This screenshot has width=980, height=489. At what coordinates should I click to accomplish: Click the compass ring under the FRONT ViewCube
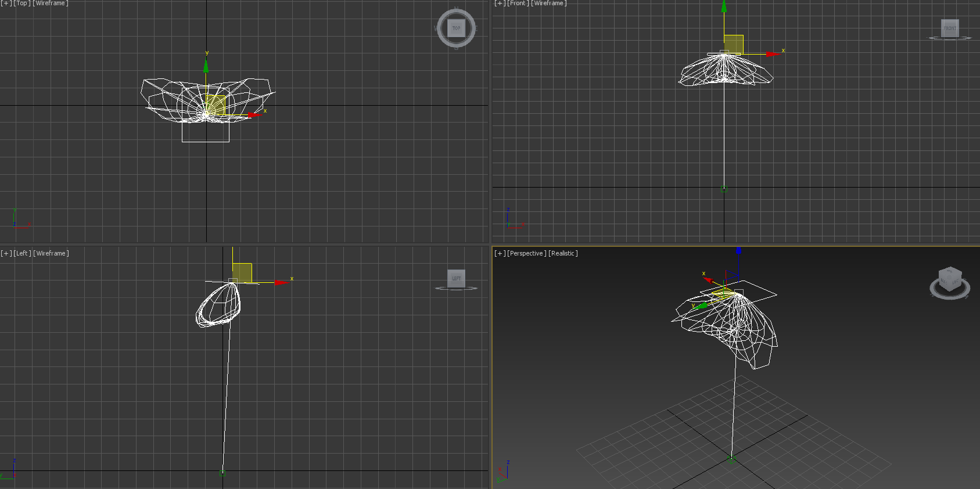(950, 38)
